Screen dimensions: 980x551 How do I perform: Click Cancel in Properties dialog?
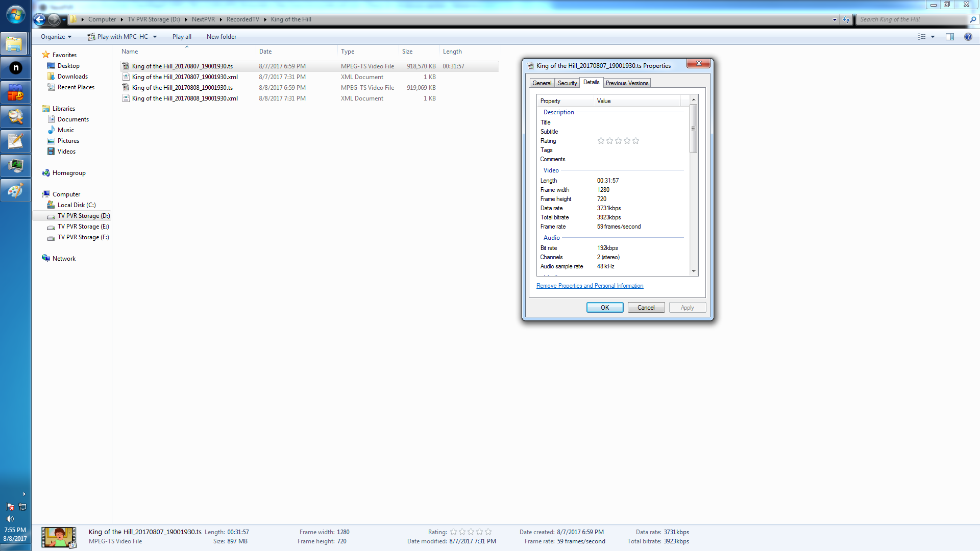pos(646,308)
